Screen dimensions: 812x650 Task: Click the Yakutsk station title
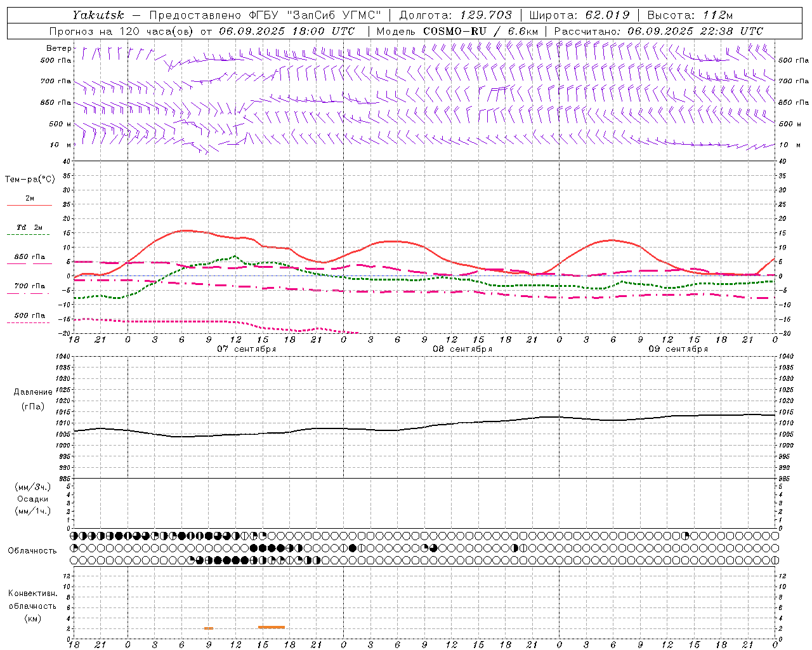98,15
